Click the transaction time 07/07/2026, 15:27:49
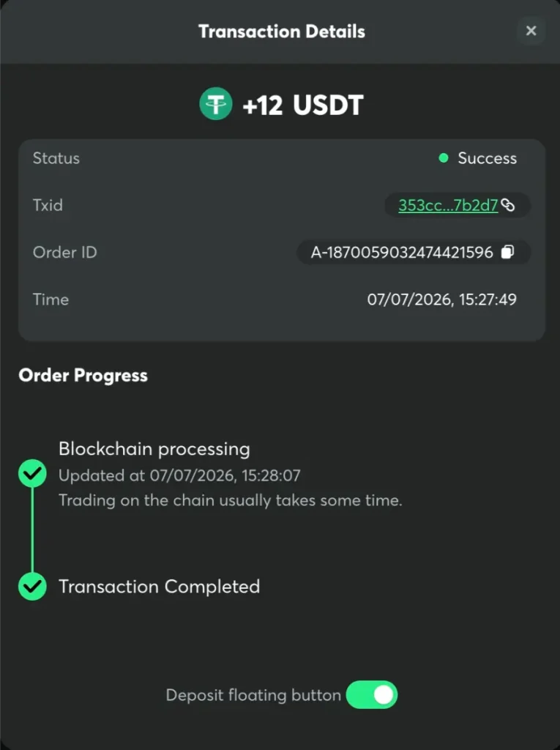Viewport: 560px width, 750px height. click(x=442, y=300)
